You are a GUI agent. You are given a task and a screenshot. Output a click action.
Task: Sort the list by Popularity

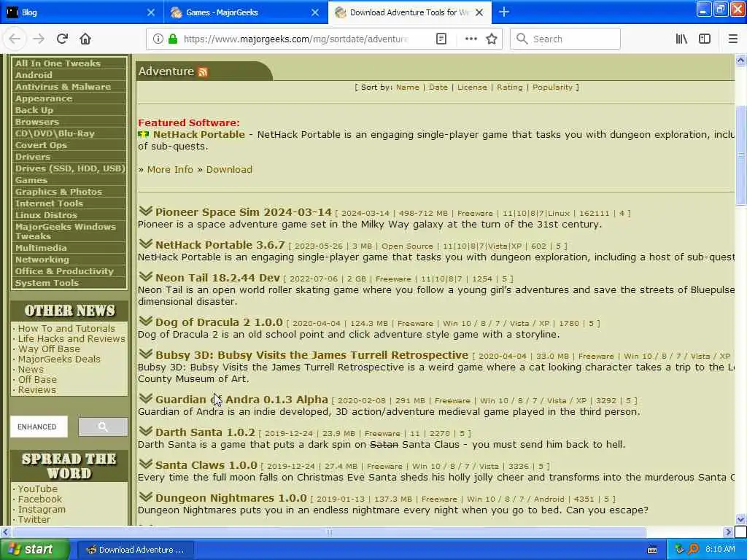tap(552, 87)
